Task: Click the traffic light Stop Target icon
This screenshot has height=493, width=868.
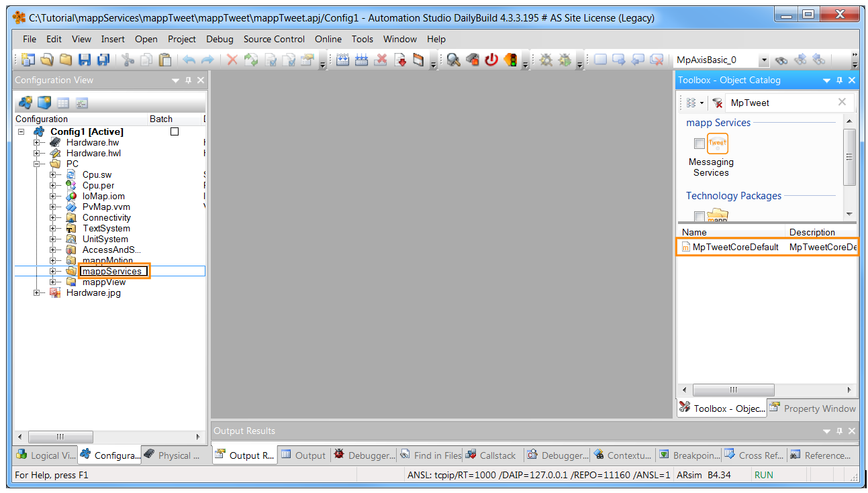Action: tap(510, 60)
